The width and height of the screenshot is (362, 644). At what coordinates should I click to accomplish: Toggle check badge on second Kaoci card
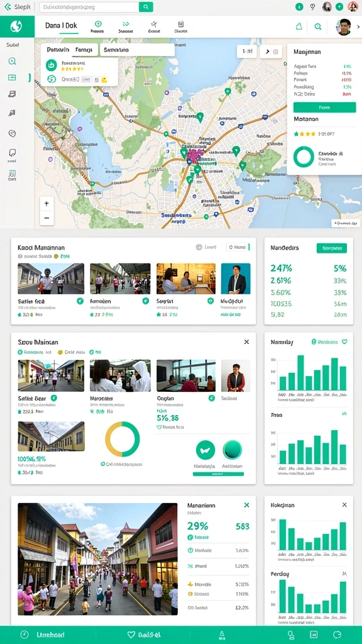pos(145,301)
